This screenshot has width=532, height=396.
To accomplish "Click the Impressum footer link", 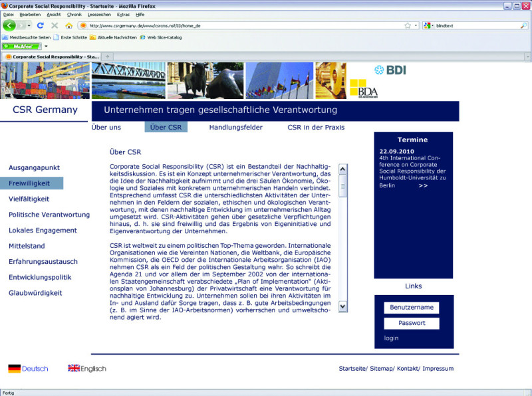I will click(438, 369).
